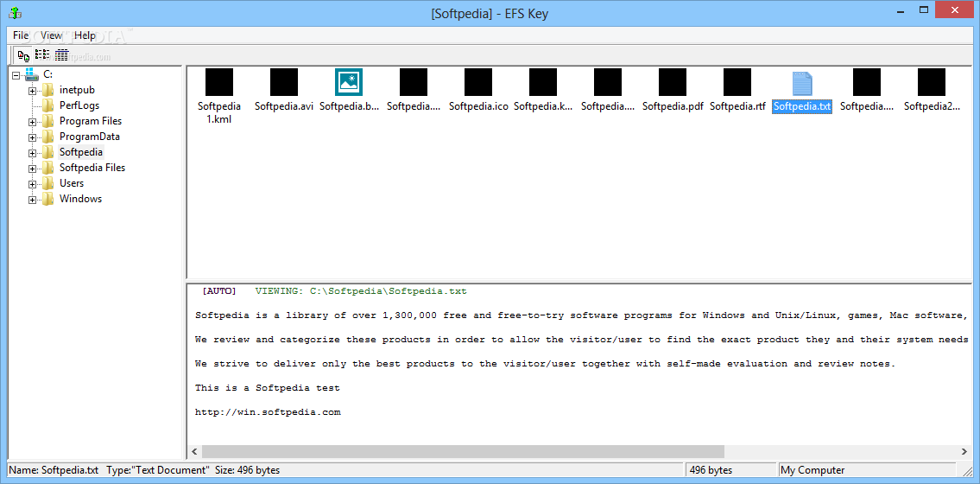Click the 'We review and categorize' text line
Image resolution: width=980 pixels, height=484 pixels.
tap(582, 340)
